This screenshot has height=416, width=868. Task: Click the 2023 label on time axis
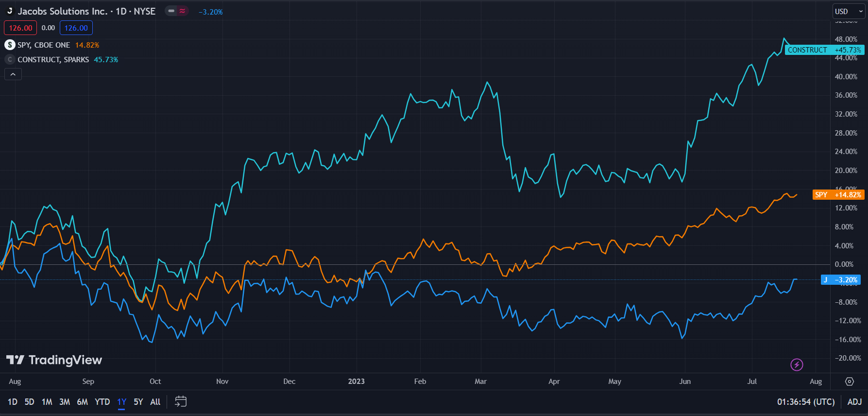tap(356, 381)
